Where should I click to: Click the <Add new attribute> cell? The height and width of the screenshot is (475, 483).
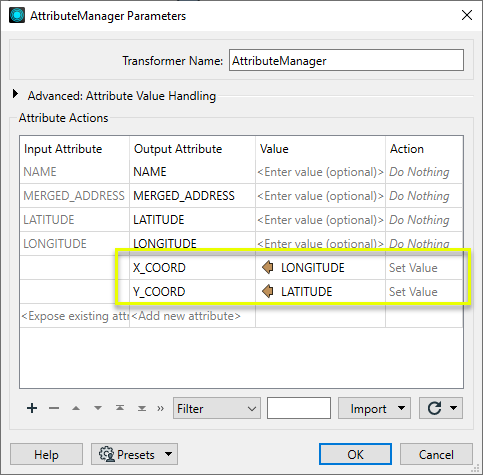pyautogui.click(x=192, y=315)
